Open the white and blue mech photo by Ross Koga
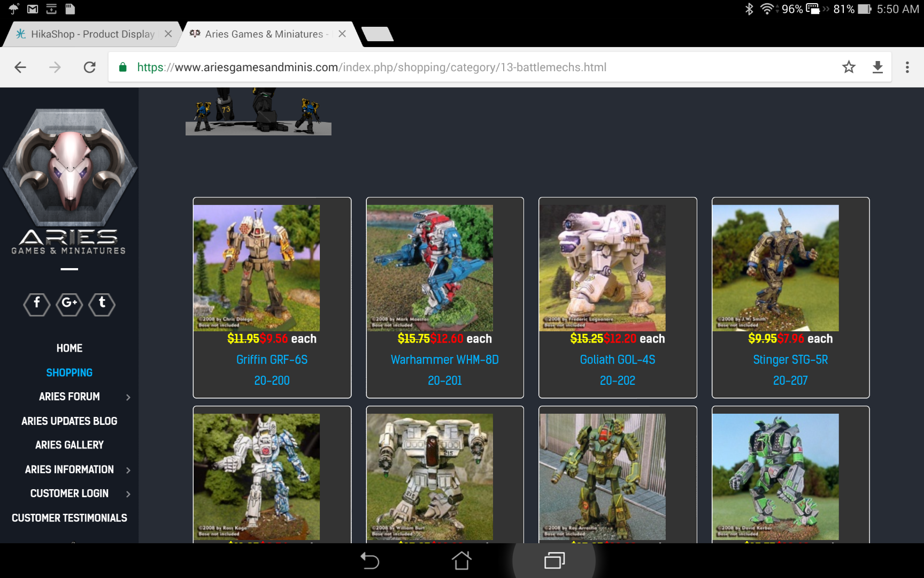This screenshot has height=578, width=924. (257, 477)
